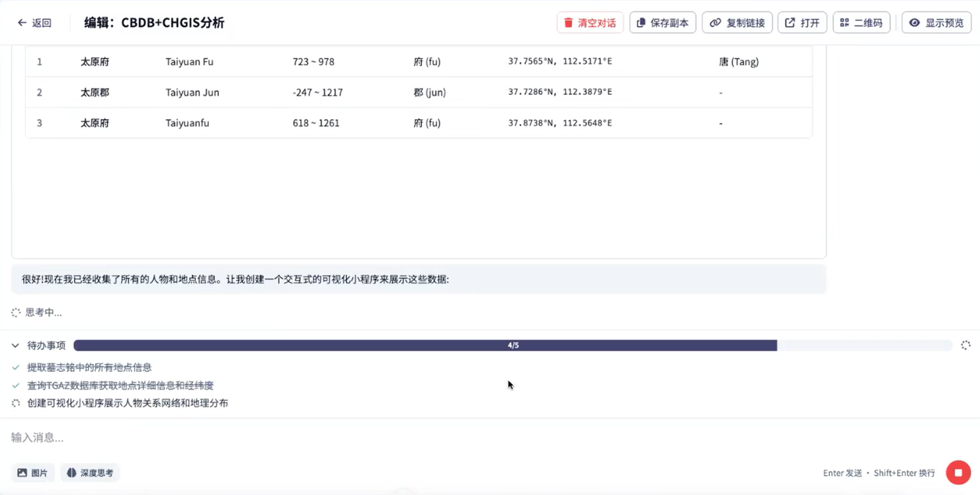Screen dimensions: 980x495
Task: Click the 输入消息 message input field
Action: (x=306, y=437)
